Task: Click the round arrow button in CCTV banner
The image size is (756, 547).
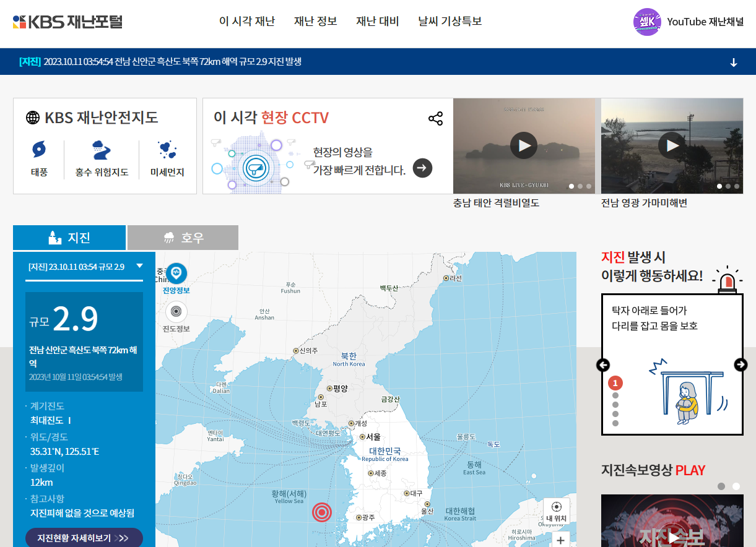Action: 422,168
